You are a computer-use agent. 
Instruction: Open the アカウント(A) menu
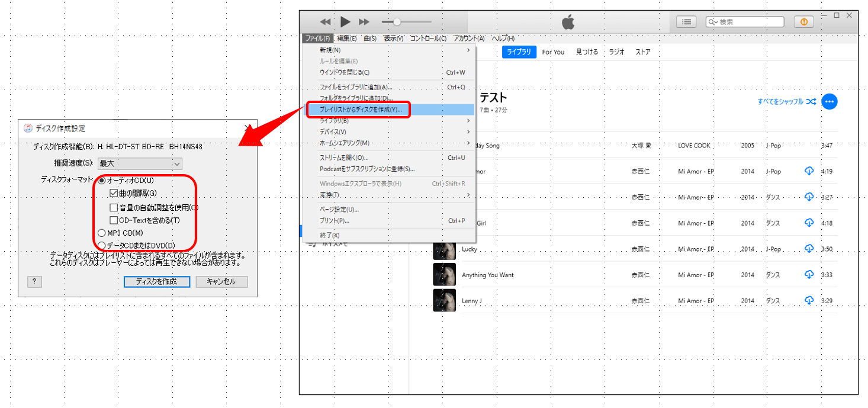(469, 38)
